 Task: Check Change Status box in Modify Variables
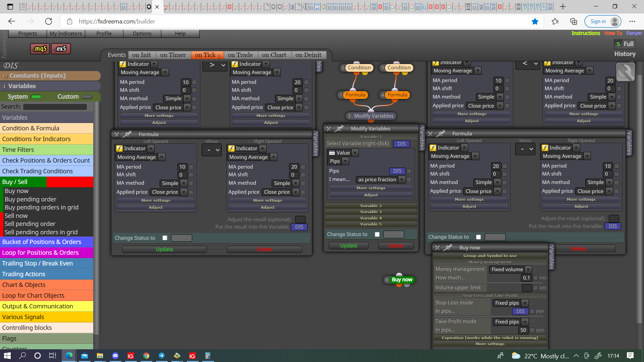coord(377,235)
